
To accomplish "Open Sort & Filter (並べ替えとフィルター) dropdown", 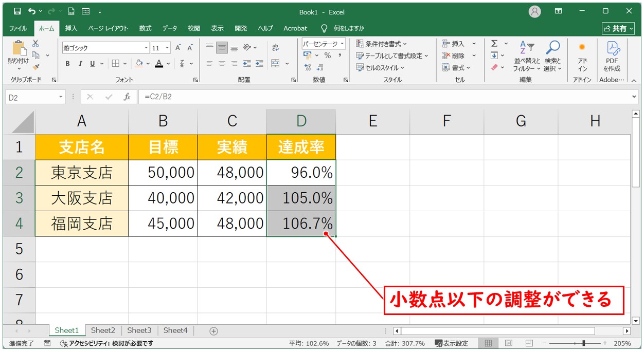I will point(527,56).
